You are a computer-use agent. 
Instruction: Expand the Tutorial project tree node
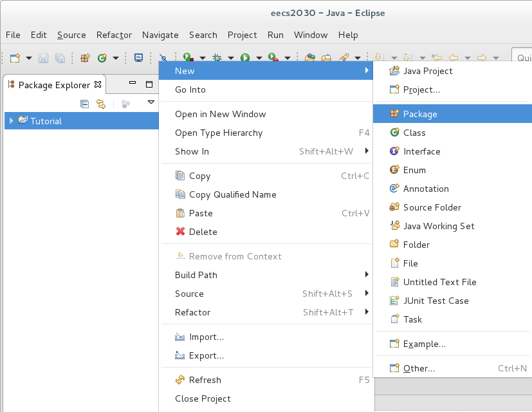11,120
